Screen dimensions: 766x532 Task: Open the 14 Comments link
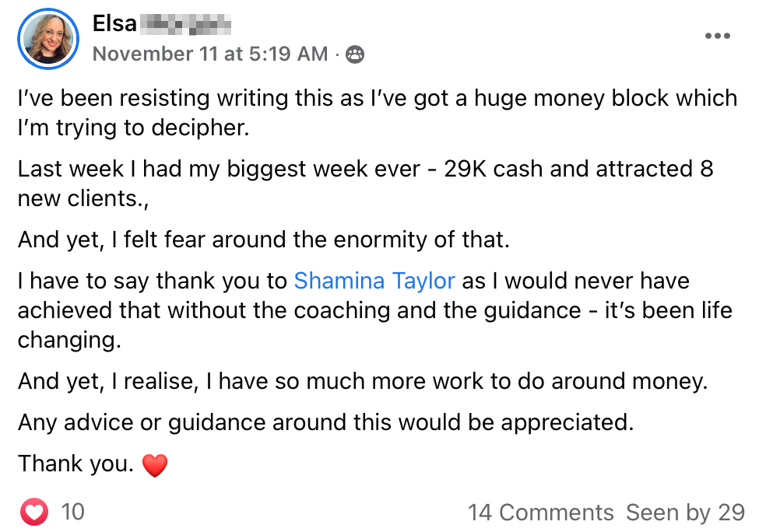click(540, 513)
